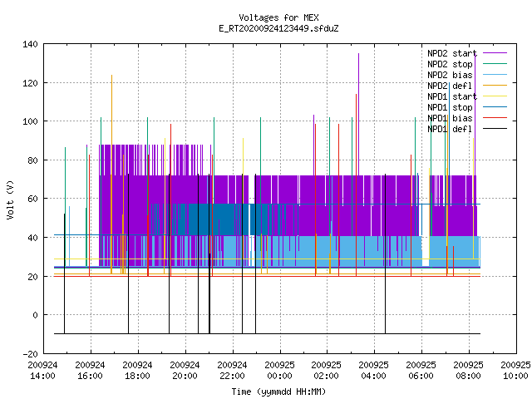This screenshot has width=532, height=399.
Task: Click the y-axis tick value 140
Action: pos(30,44)
